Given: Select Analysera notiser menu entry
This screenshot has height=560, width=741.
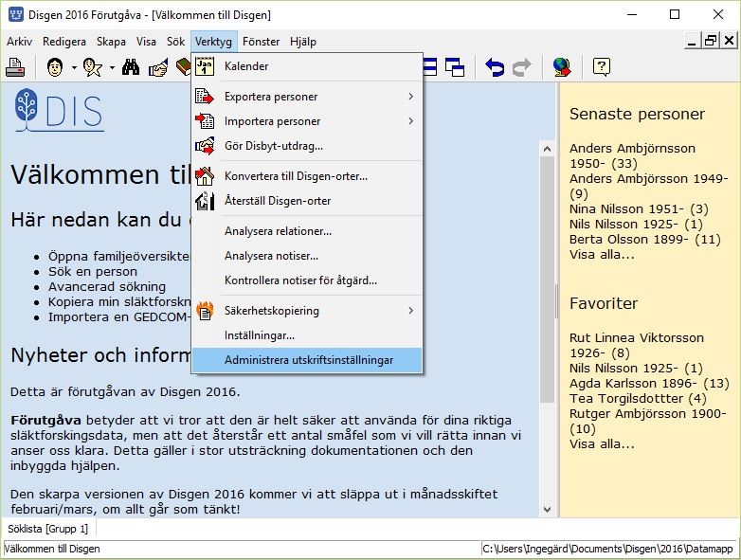Looking at the screenshot, I should pos(307,256).
